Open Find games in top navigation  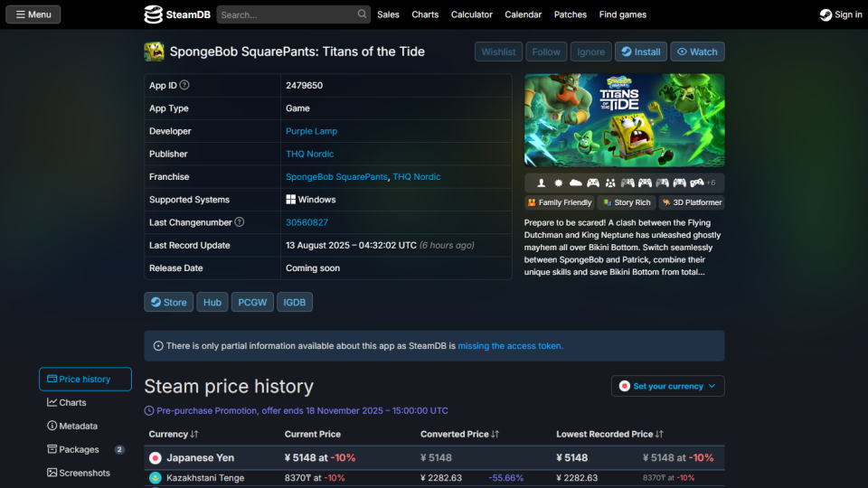pyautogui.click(x=622, y=14)
